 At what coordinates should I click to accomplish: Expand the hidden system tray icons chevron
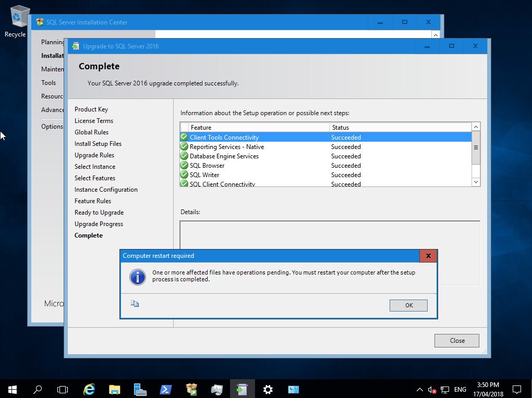coord(419,389)
